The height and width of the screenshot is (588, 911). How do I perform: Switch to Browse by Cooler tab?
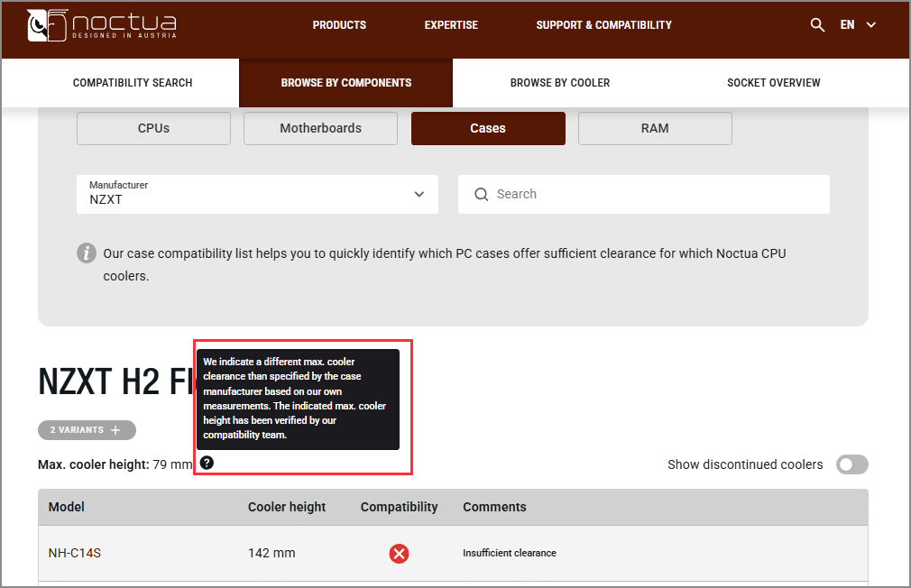click(560, 82)
